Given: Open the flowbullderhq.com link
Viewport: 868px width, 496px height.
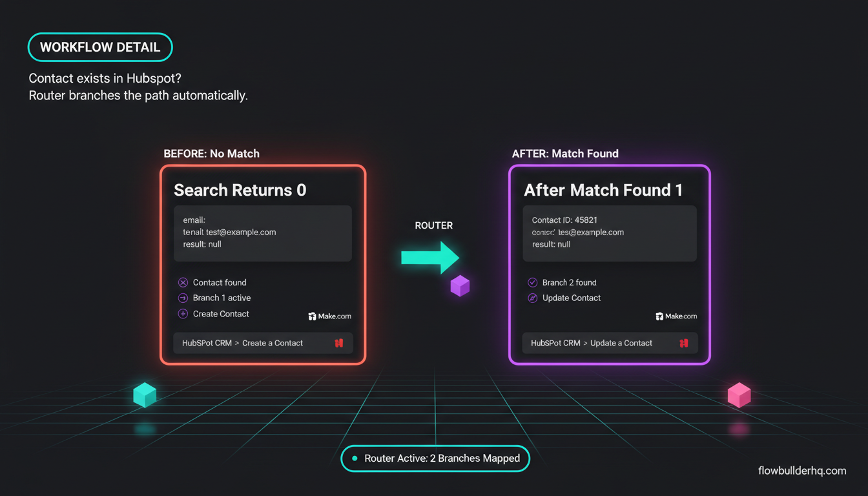Looking at the screenshot, I should pos(802,471).
